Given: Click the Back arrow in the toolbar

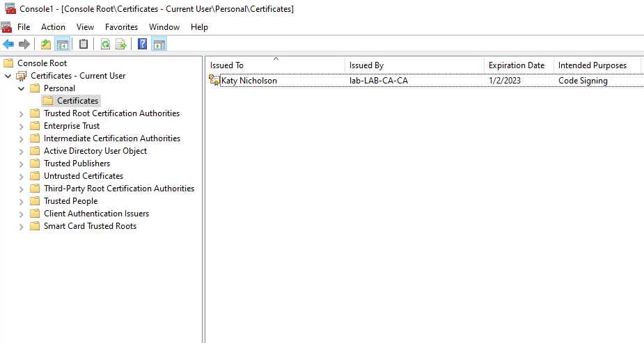Looking at the screenshot, I should coord(8,45).
